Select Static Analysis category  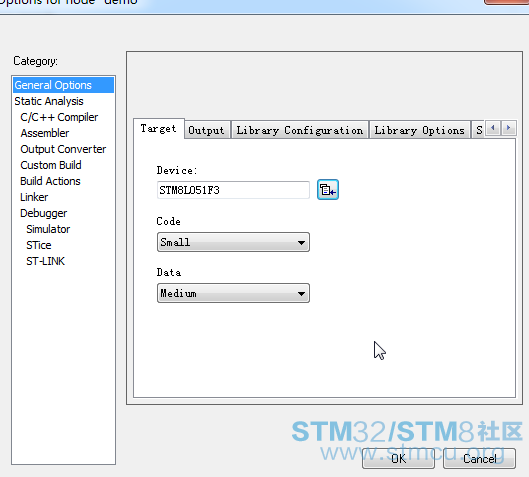tap(49, 101)
